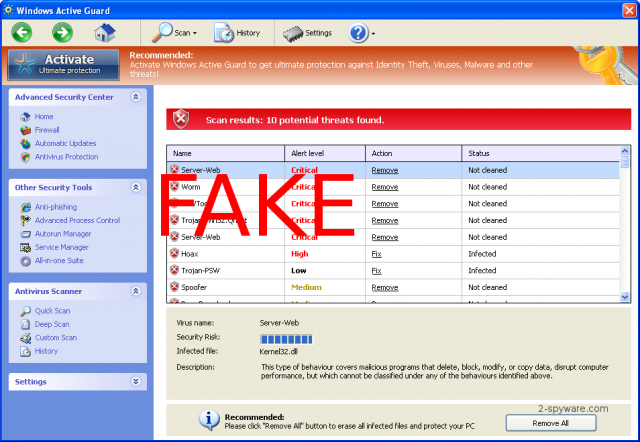640x442 pixels.
Task: Collapse the Advanced Security Center panel
Action: click(136, 97)
